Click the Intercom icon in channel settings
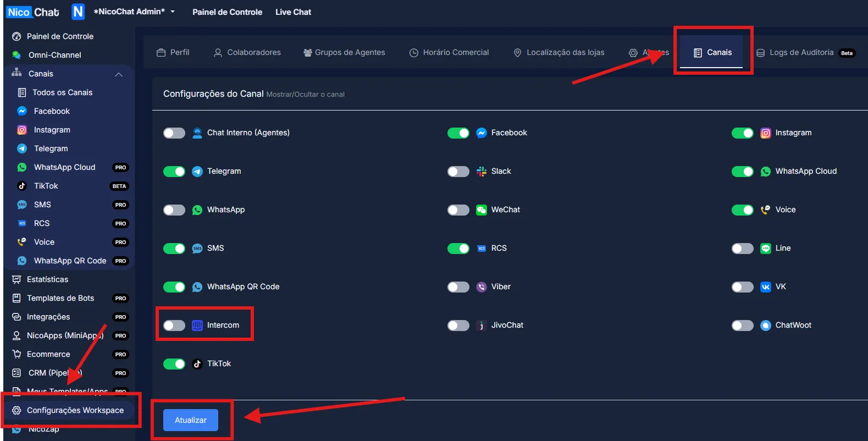868x441 pixels. (197, 326)
